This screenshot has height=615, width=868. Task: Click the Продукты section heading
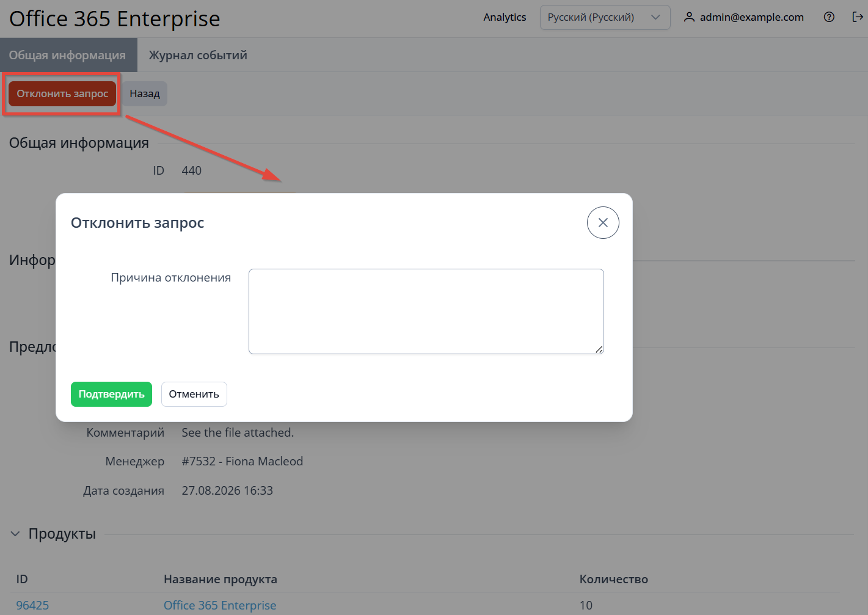62,534
